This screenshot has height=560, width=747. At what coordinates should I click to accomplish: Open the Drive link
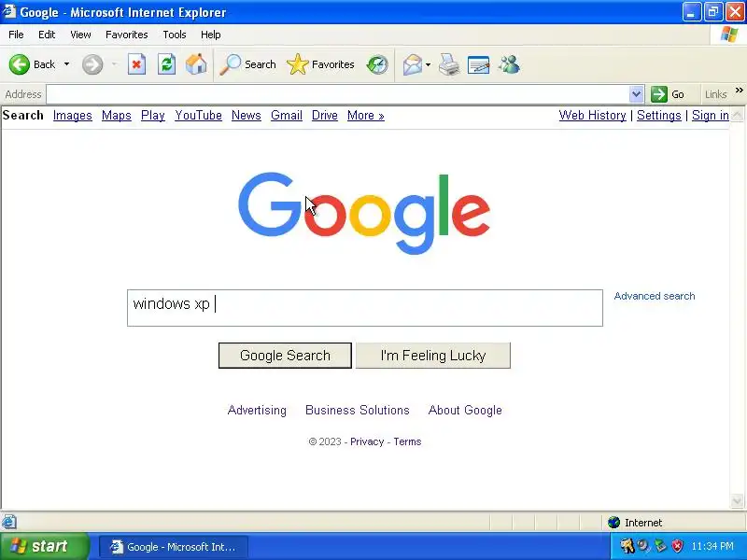click(324, 116)
